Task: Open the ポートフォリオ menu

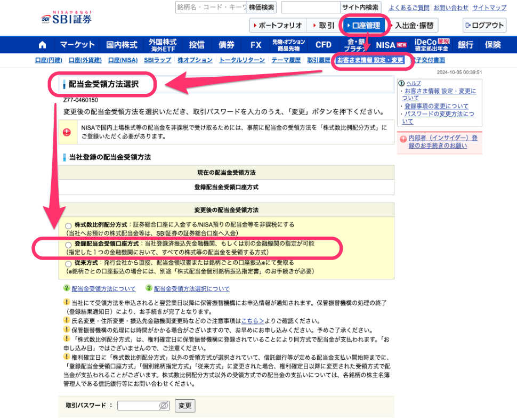Action: tap(278, 25)
